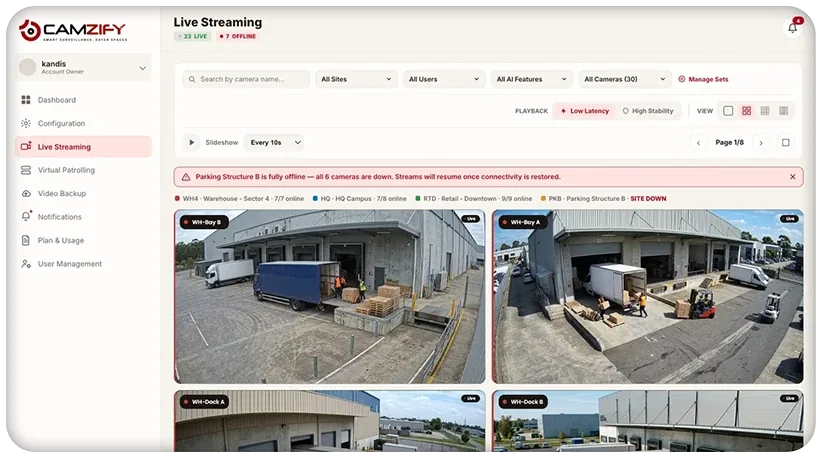The image size is (821, 462).
Task: Click the Slideshow label
Action: pyautogui.click(x=221, y=142)
